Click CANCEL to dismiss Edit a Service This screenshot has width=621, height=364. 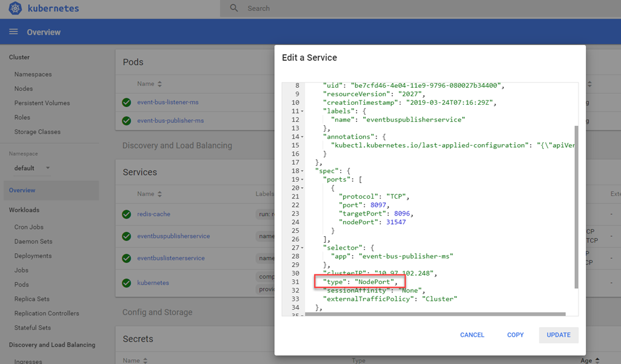click(x=472, y=335)
